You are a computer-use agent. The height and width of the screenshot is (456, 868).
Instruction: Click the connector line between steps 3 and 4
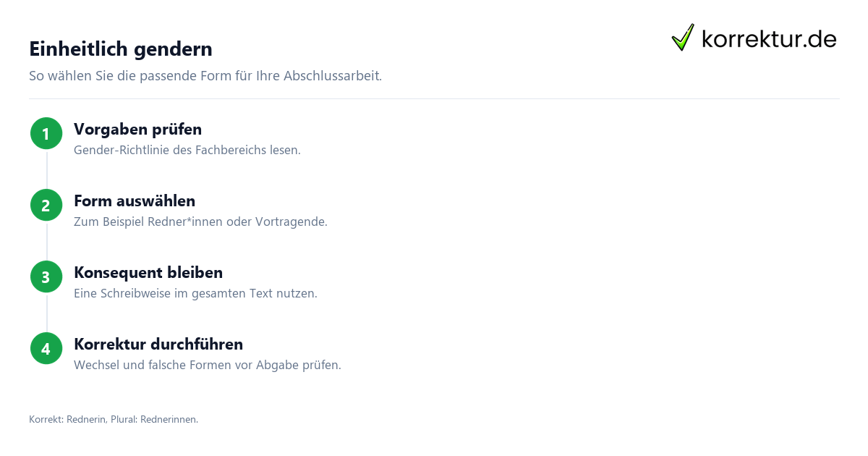tap(46, 312)
